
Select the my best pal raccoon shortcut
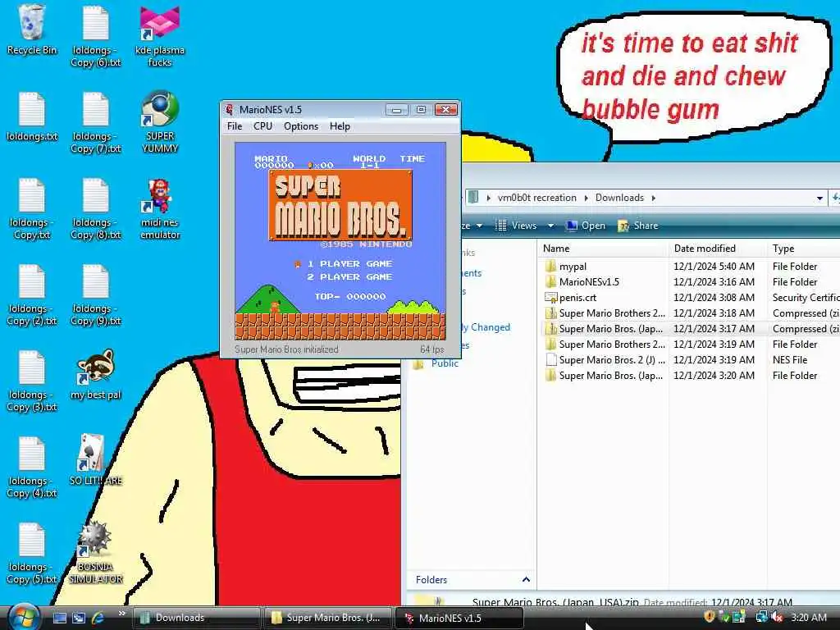pos(96,375)
